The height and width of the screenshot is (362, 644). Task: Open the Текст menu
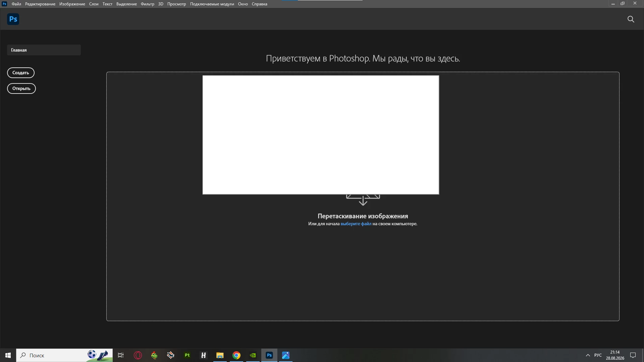[107, 4]
